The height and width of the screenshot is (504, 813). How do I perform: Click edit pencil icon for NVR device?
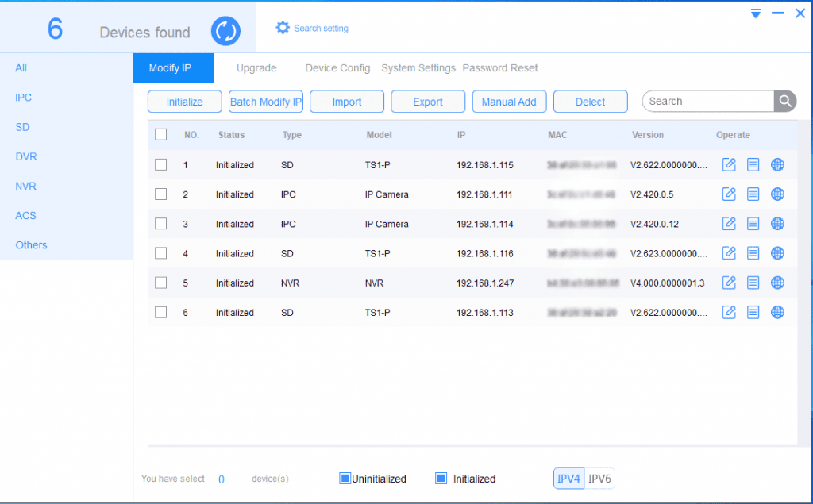click(x=729, y=283)
